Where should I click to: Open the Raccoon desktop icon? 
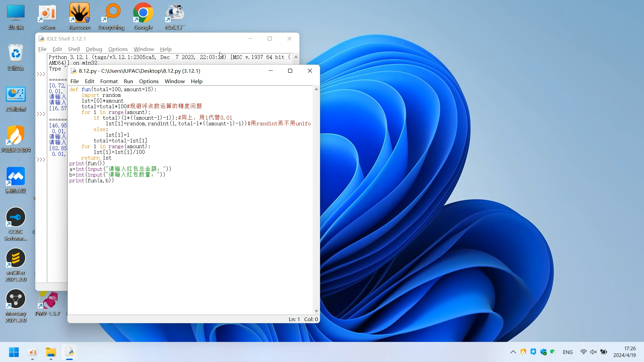(79, 16)
